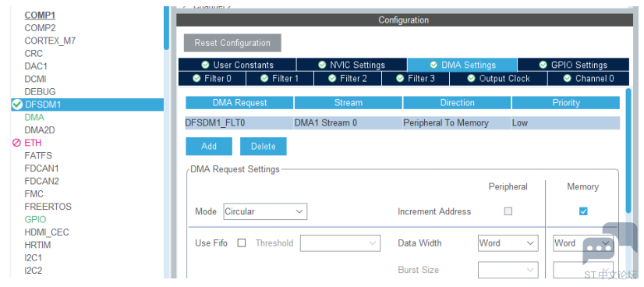Click the Direction column header
The height and width of the screenshot is (287, 644).
457,103
